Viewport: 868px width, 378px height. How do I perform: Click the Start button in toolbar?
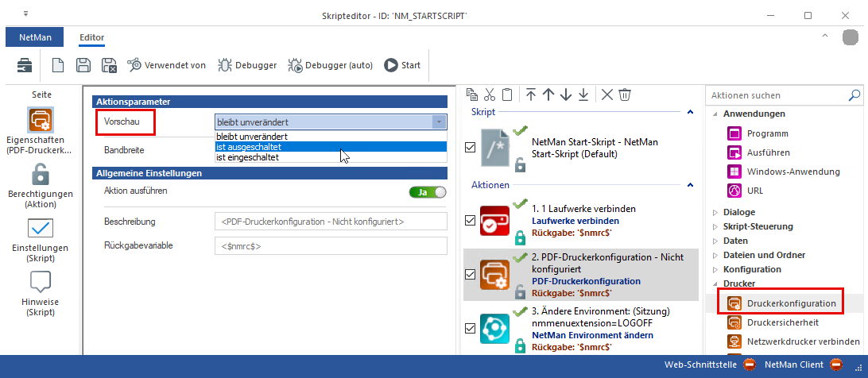coord(402,65)
